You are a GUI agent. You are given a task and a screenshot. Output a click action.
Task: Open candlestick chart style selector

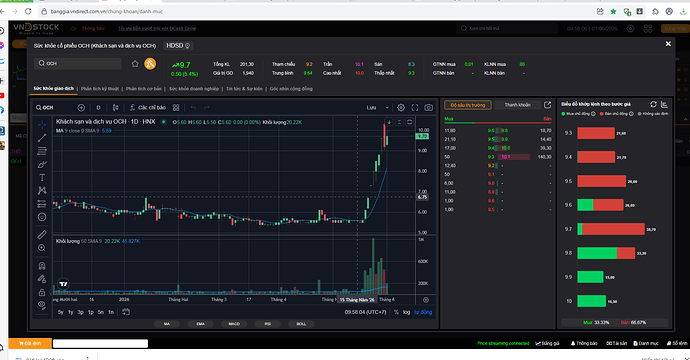(x=115, y=107)
